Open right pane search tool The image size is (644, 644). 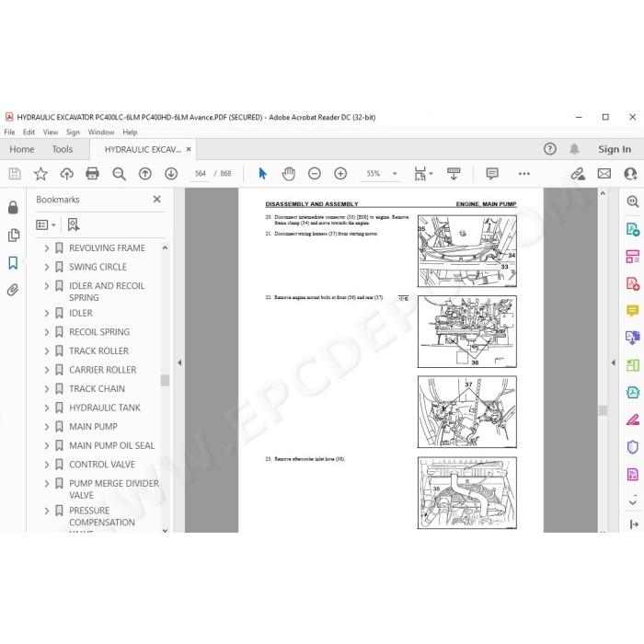[x=633, y=201]
